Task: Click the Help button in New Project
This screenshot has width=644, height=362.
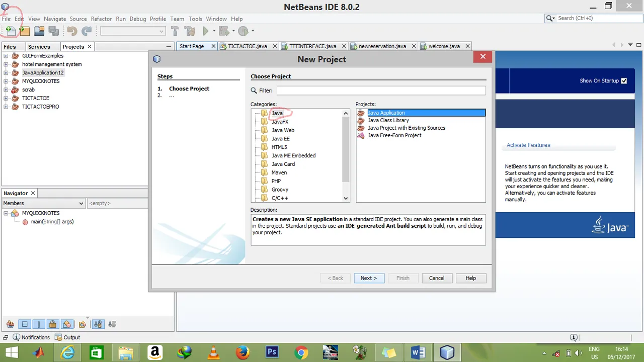Action: click(x=471, y=278)
